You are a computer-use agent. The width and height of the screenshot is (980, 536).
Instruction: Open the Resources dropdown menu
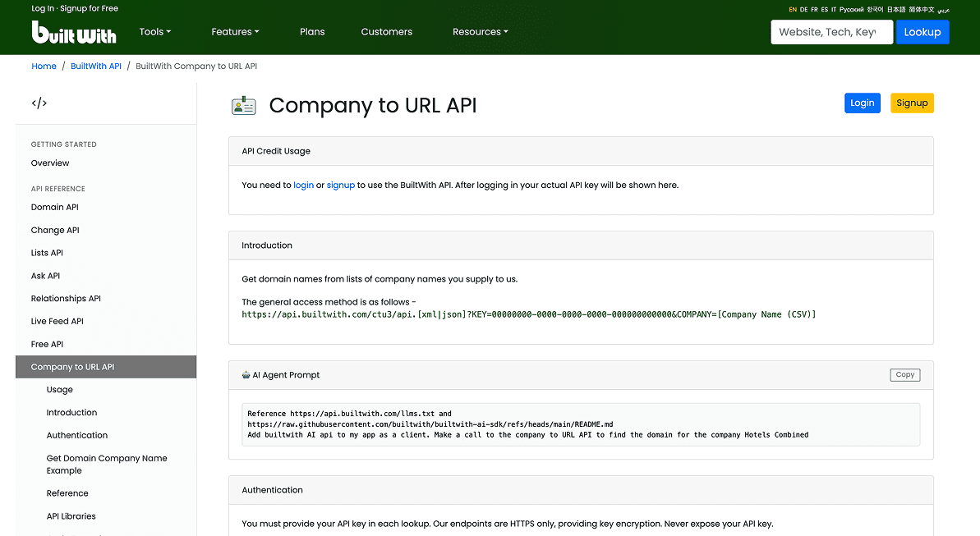point(480,32)
